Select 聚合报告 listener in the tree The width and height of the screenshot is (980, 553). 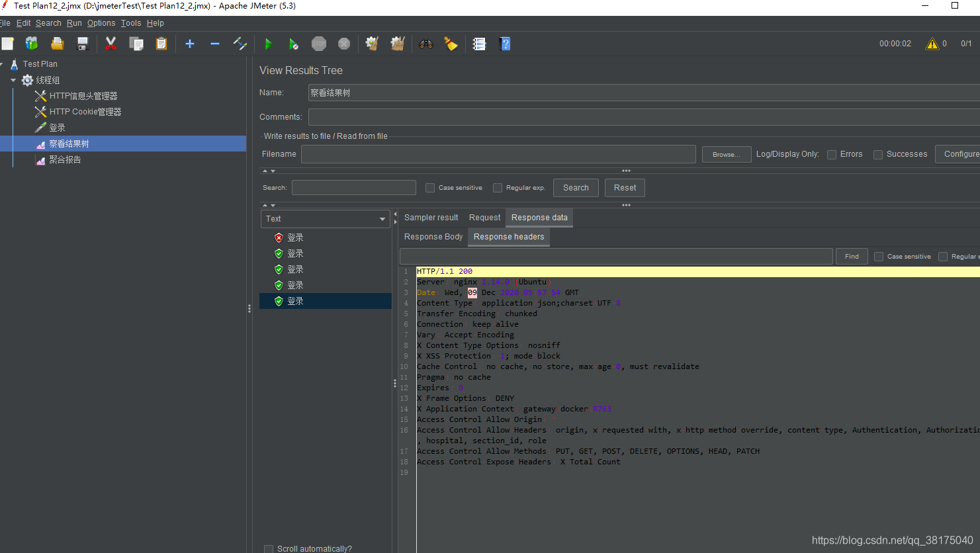tap(65, 159)
